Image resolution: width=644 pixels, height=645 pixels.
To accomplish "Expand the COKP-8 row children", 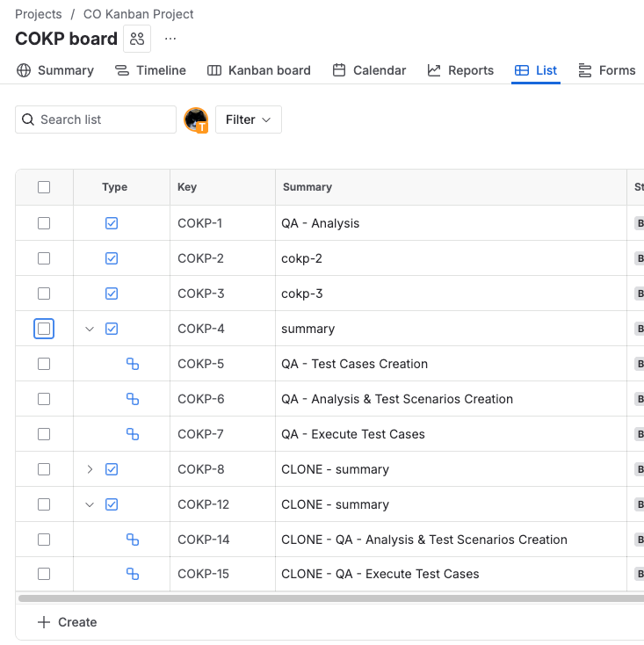I will tap(90, 469).
